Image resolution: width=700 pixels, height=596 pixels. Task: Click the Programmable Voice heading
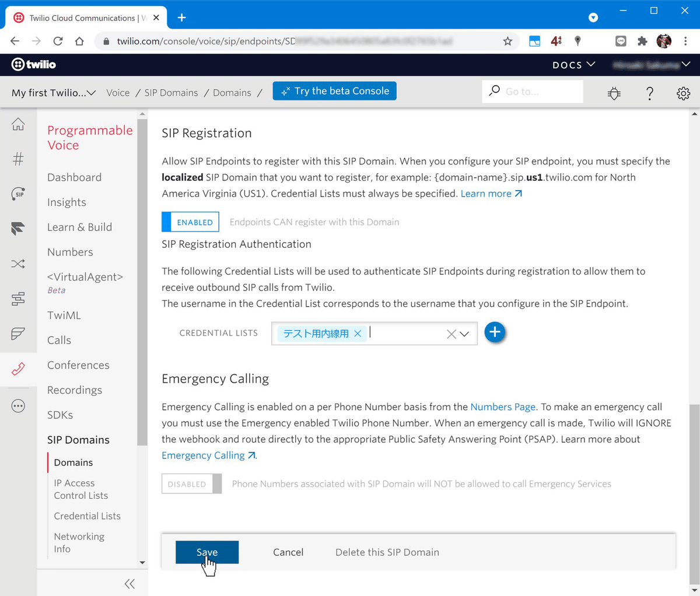coord(90,138)
